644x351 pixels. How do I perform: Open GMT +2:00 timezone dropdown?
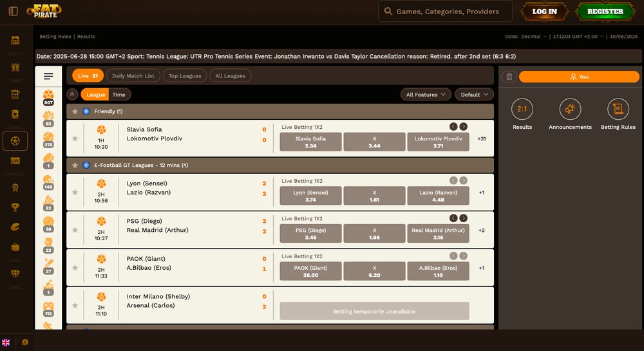579,37
